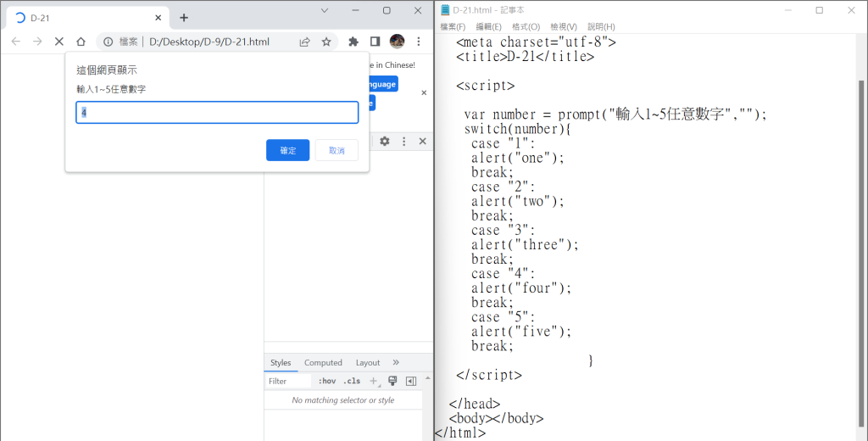The height and width of the screenshot is (441, 868).
Task: Select the D-21 browser tab
Action: [x=88, y=18]
